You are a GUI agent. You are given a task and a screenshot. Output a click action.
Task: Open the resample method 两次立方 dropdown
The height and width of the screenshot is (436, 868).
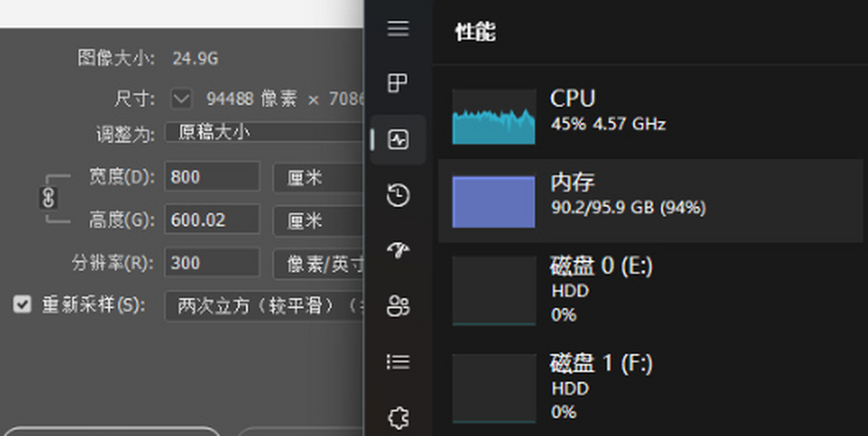coord(264,306)
